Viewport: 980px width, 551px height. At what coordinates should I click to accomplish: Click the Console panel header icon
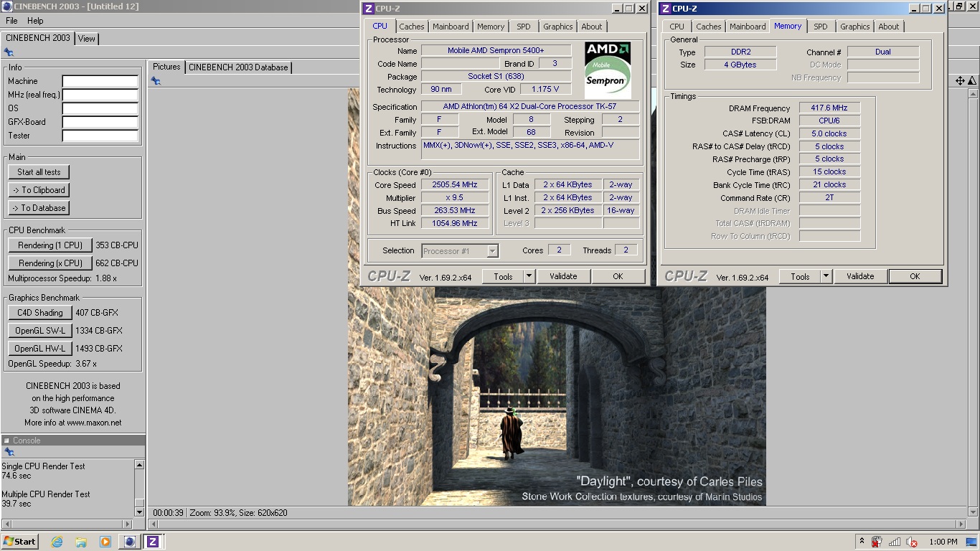[x=6, y=441]
